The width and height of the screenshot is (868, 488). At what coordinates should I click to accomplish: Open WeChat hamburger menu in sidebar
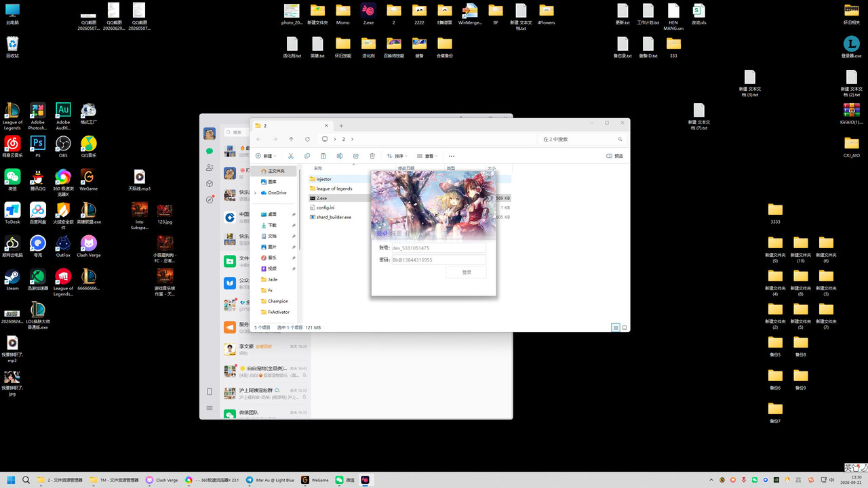210,408
